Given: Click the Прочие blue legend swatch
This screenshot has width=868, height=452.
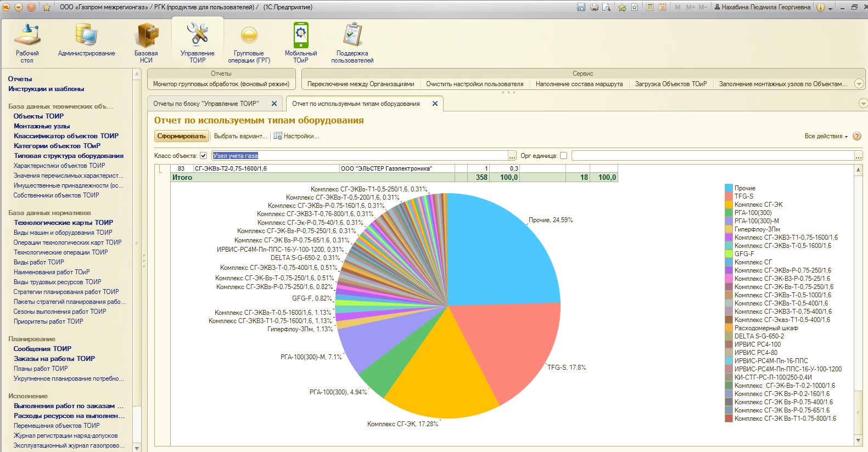Looking at the screenshot, I should (x=729, y=188).
